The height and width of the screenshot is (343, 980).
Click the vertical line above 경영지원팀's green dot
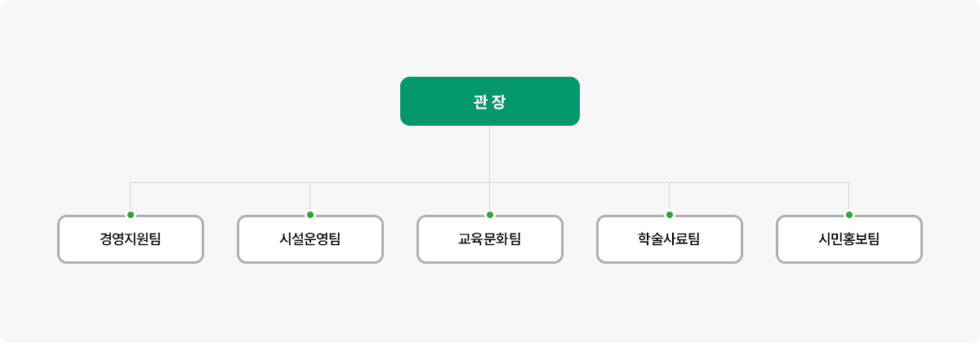pyautogui.click(x=131, y=196)
